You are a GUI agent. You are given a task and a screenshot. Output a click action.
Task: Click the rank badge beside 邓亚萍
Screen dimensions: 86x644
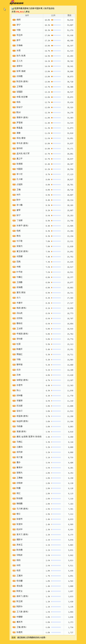click(x=14, y=35)
